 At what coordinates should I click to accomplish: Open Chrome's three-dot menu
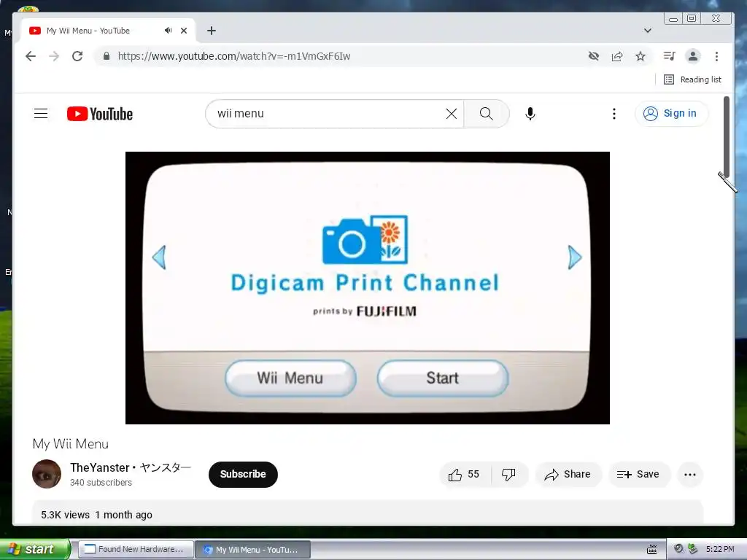click(716, 56)
